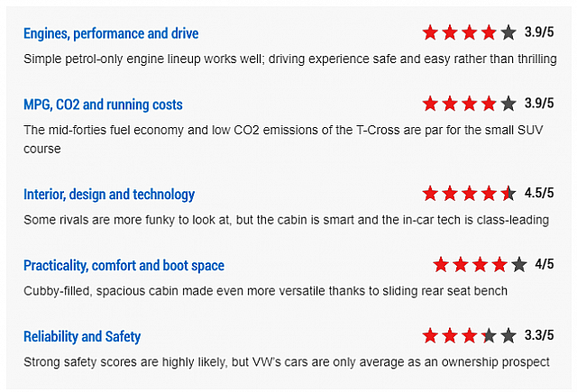
Task: Open Practicality, comfort and boot space
Action: tap(124, 265)
